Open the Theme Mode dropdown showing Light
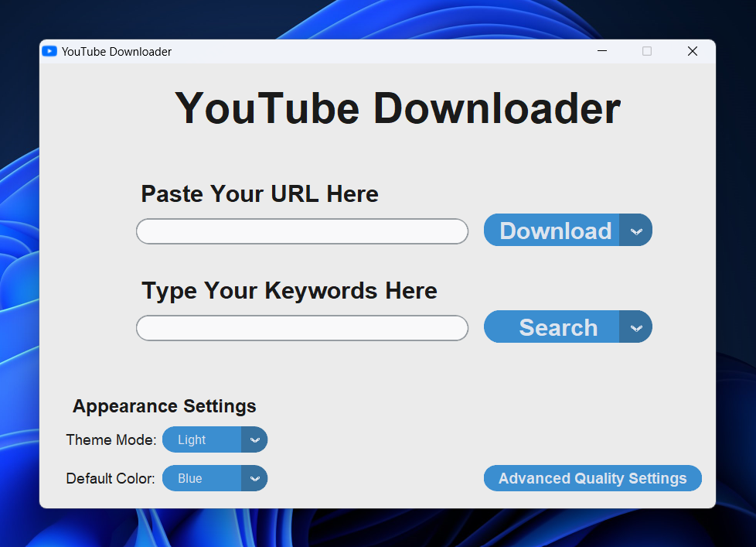Screen dimensions: 756x547 (x=215, y=439)
